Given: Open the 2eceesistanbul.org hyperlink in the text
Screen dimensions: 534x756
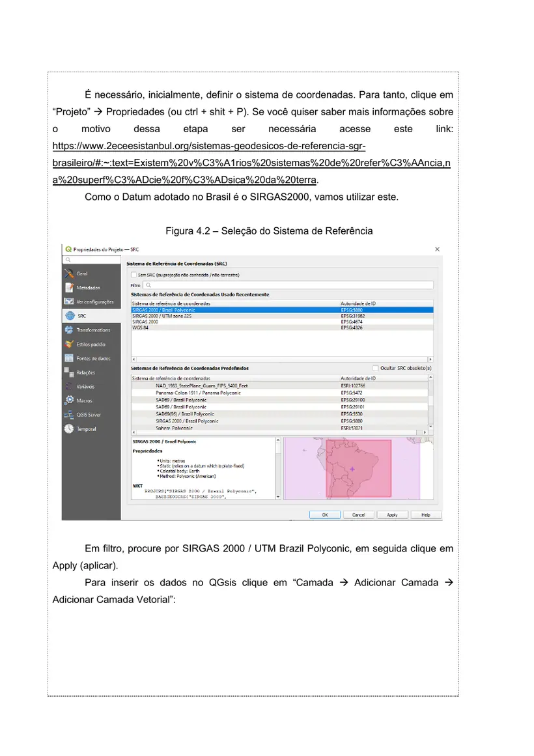Looking at the screenshot, I should coord(251,163).
